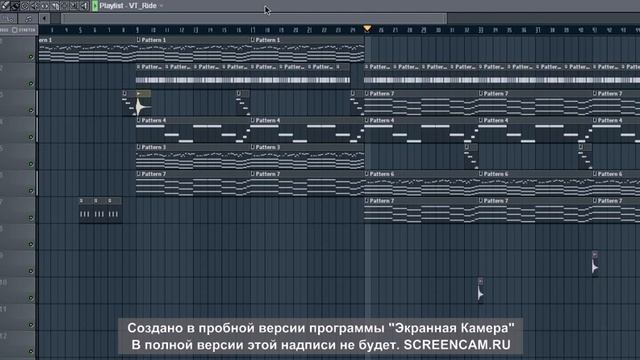Open clip menu of track 6's first Pattern 7
Viewport: 640px width, 360px height.
tap(138, 174)
